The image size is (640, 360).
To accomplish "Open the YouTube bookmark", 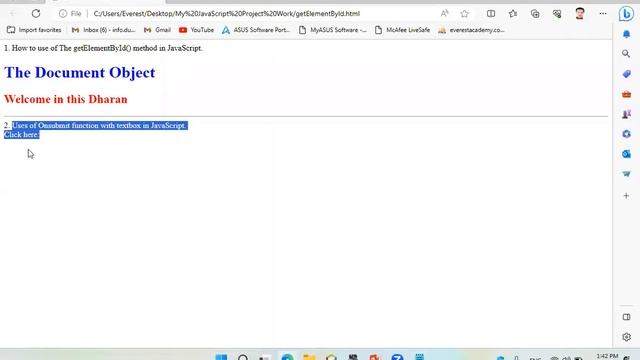I will [x=196, y=30].
